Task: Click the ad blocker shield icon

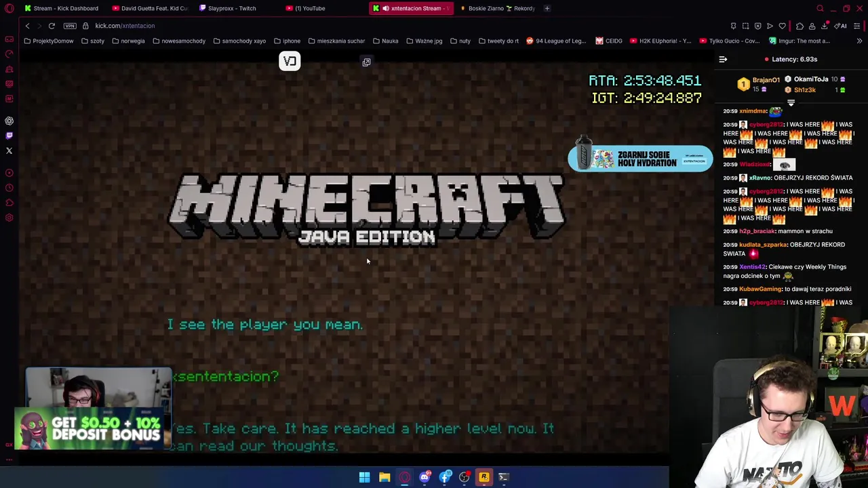Action: click(757, 26)
